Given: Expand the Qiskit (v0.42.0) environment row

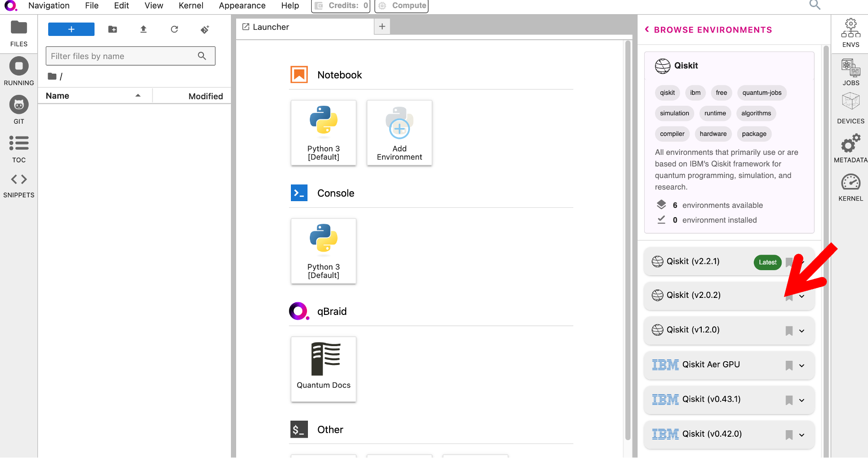Looking at the screenshot, I should point(802,435).
